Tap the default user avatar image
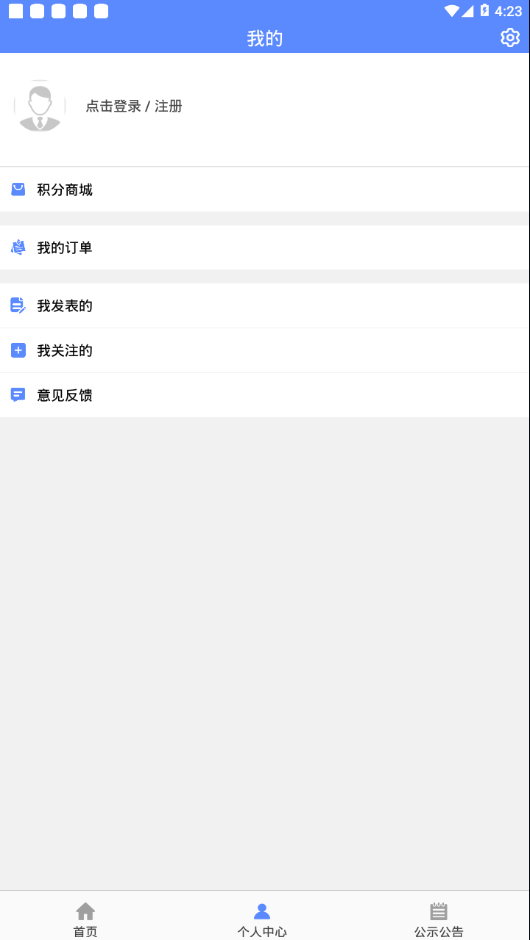The image size is (530, 940). (40, 106)
